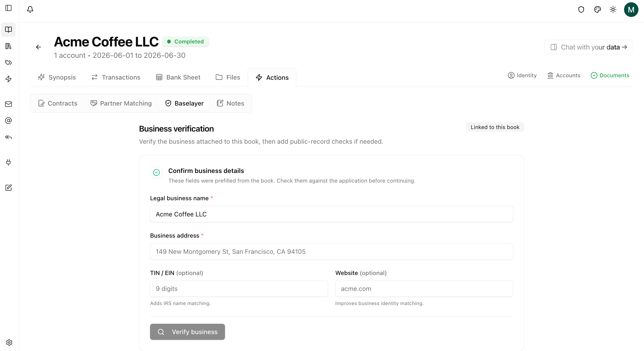
Task: Open the tags sidebar icon
Action: pyautogui.click(x=9, y=62)
